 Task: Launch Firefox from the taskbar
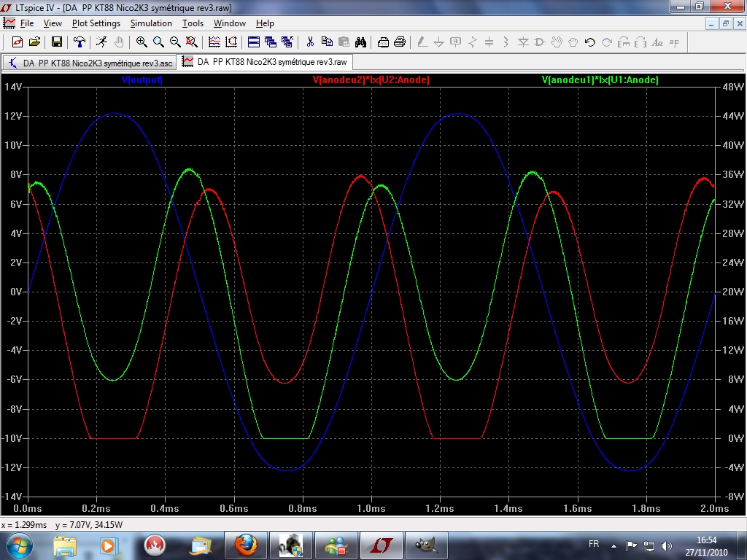(x=246, y=545)
